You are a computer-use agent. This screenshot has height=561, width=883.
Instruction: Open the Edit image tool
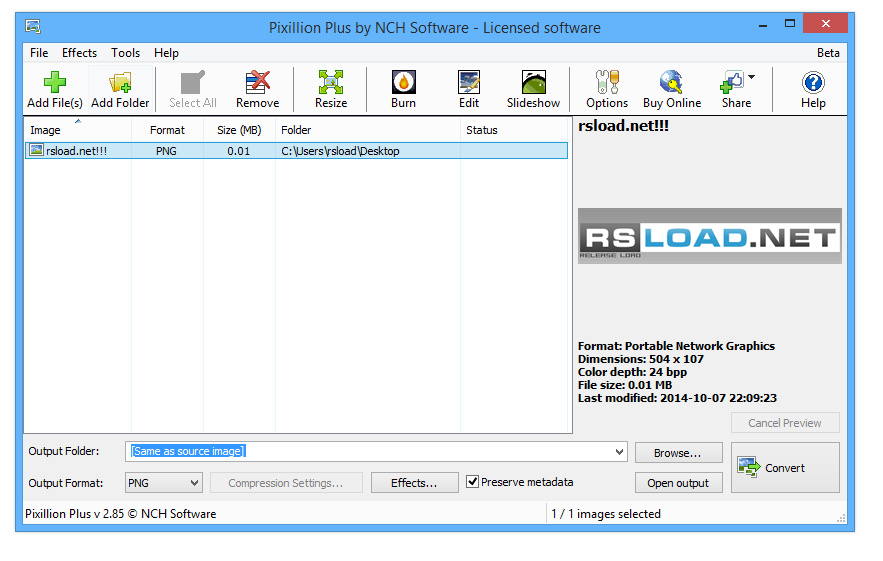[x=469, y=83]
